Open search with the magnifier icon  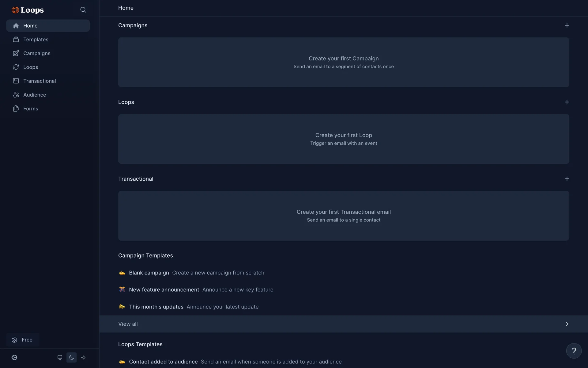[83, 10]
